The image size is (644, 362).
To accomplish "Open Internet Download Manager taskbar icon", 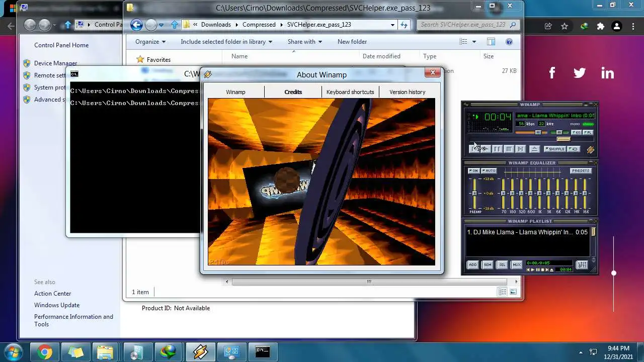I will 169,352.
